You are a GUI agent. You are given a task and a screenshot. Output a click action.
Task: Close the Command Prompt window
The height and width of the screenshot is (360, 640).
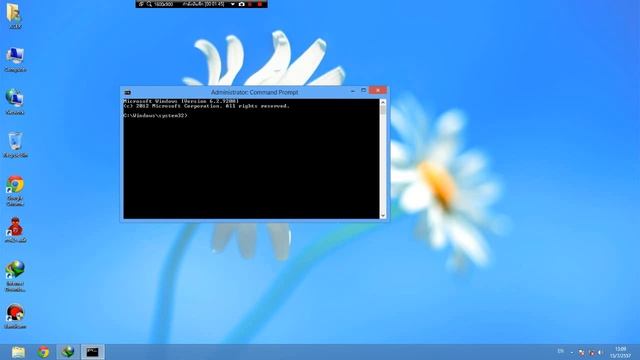378,90
